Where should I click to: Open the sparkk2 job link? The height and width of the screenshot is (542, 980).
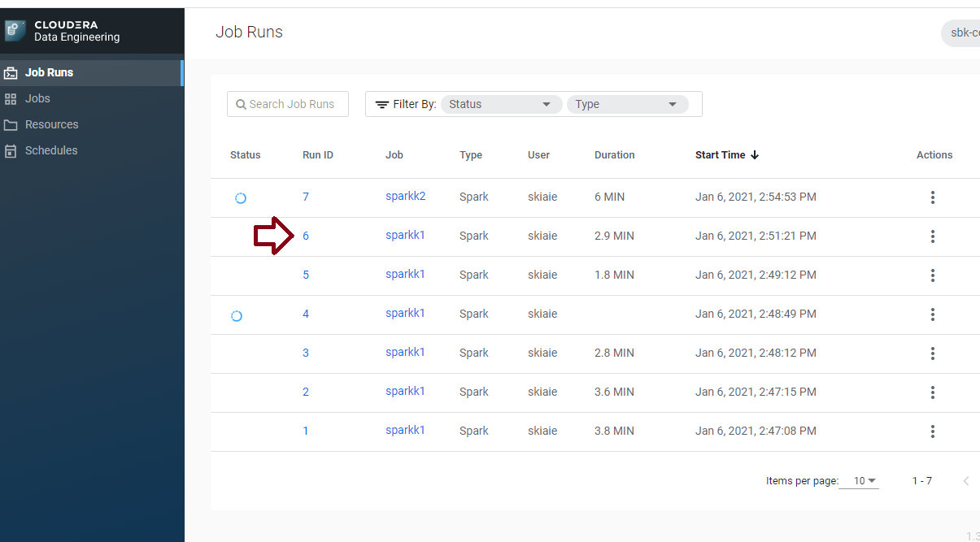tap(405, 196)
